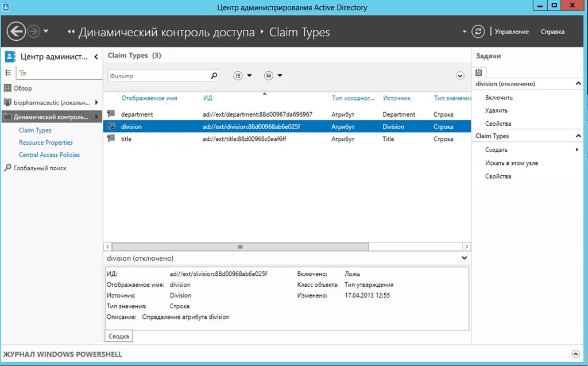This screenshot has height=366, width=588.
Task: Expand the Windows PowerShell journal panel
Action: click(x=575, y=354)
